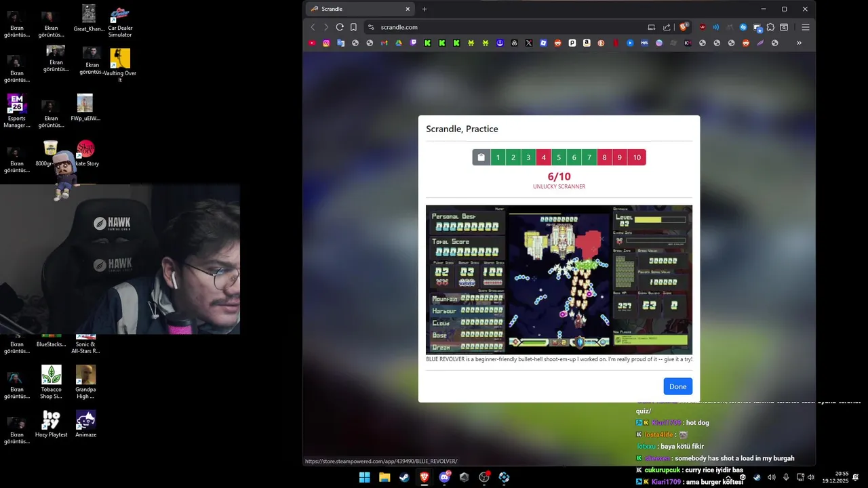This screenshot has width=868, height=488.
Task: Select round 2 result box
Action: pyautogui.click(x=513, y=157)
